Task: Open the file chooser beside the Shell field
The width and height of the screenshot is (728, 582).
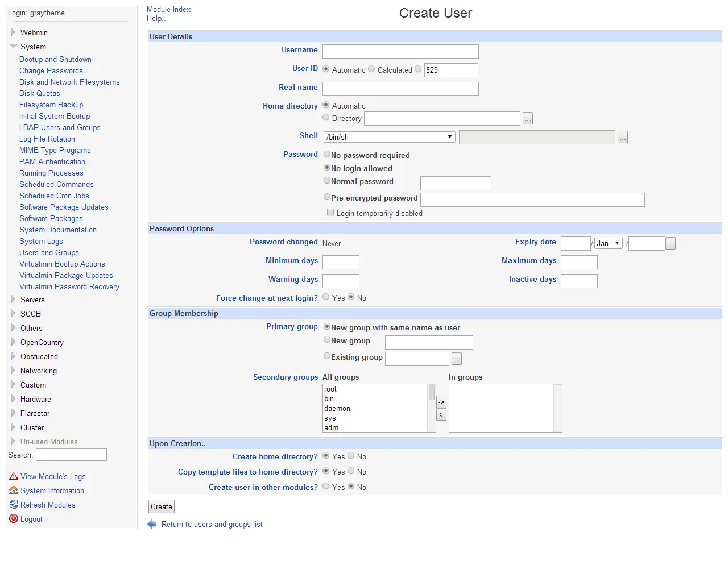Action: pyautogui.click(x=622, y=137)
